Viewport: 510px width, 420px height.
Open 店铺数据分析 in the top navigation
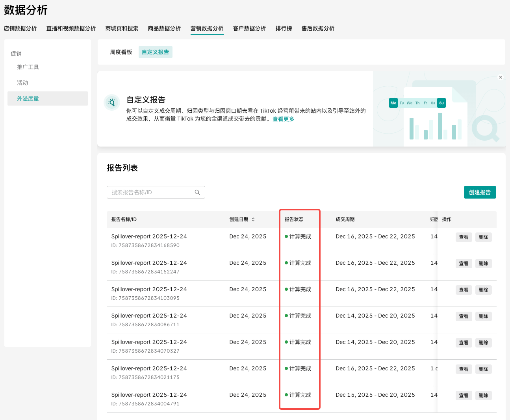20,28
